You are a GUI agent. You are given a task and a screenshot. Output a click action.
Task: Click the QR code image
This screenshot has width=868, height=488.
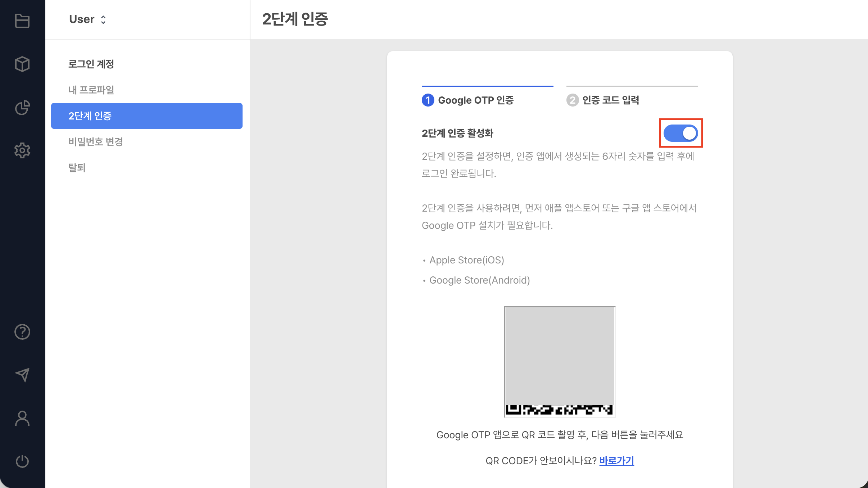pos(560,361)
